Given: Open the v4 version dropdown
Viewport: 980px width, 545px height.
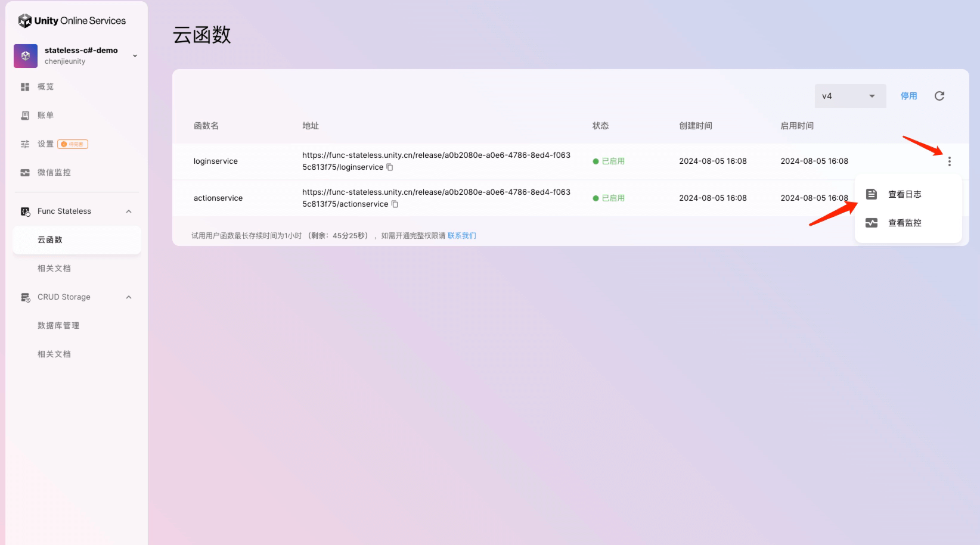Looking at the screenshot, I should (x=849, y=96).
